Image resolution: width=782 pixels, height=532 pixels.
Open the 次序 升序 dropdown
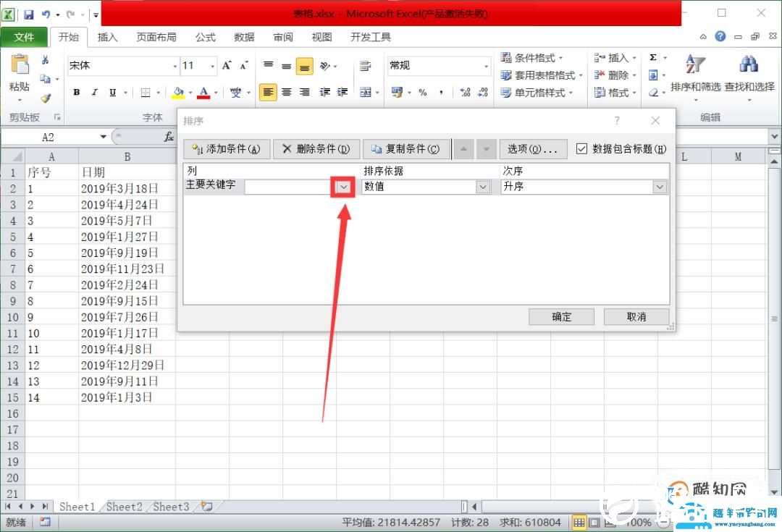pyautogui.click(x=660, y=187)
